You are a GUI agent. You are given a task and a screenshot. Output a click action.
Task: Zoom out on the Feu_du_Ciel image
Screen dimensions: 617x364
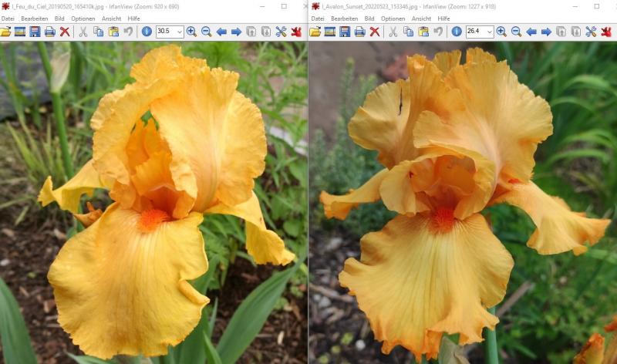(206, 32)
